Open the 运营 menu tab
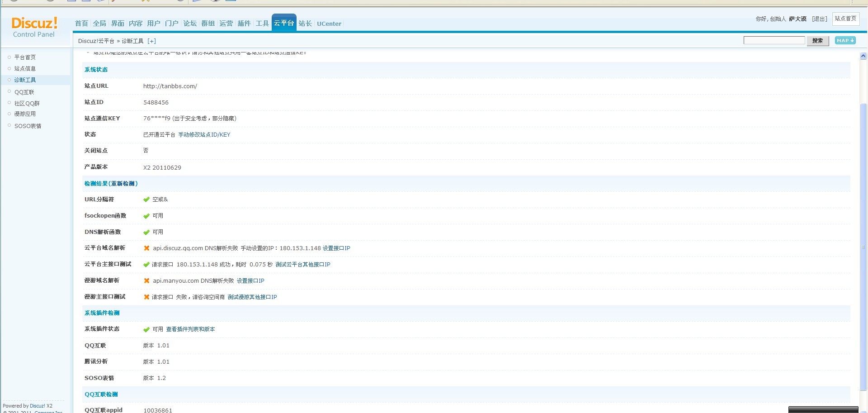The height and width of the screenshot is (413, 868). tap(226, 24)
